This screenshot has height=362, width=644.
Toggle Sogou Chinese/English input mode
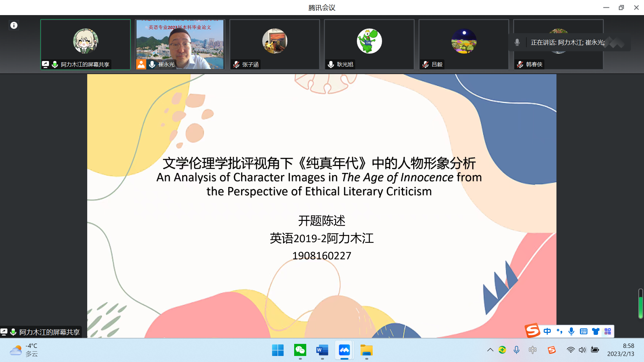coord(547,331)
